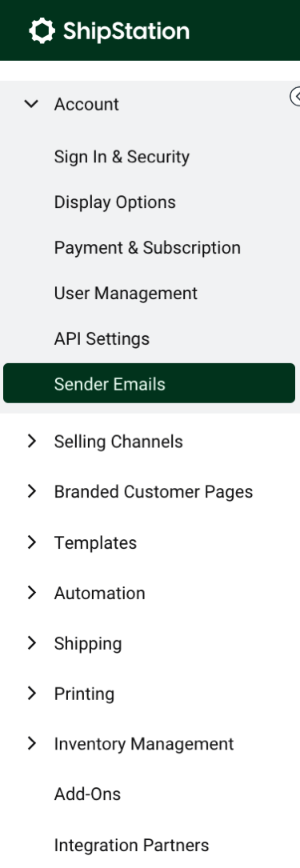Viewport: 300px width, 868px height.
Task: Select the highlighted Sender Emails item
Action: (149, 383)
